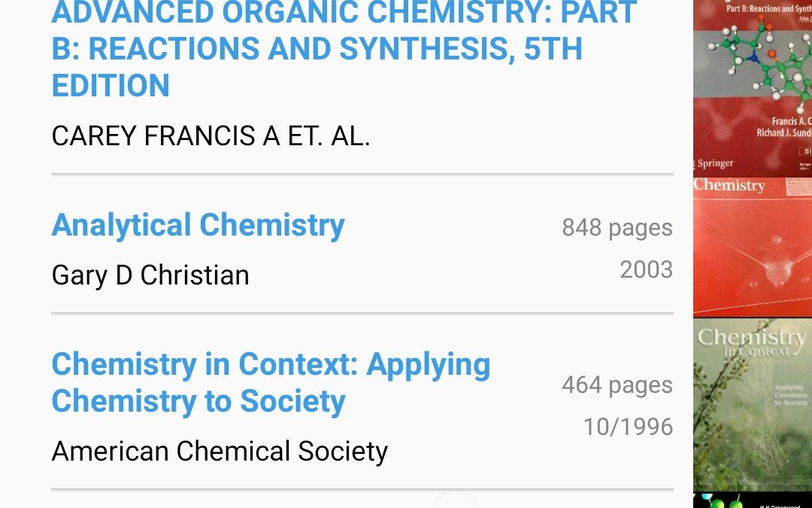Tap the Francis A. C. author name on the cover
The image size is (812, 508).
click(789, 120)
